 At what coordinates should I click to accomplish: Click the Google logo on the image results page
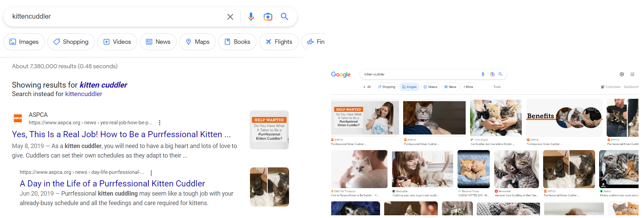[x=341, y=75]
